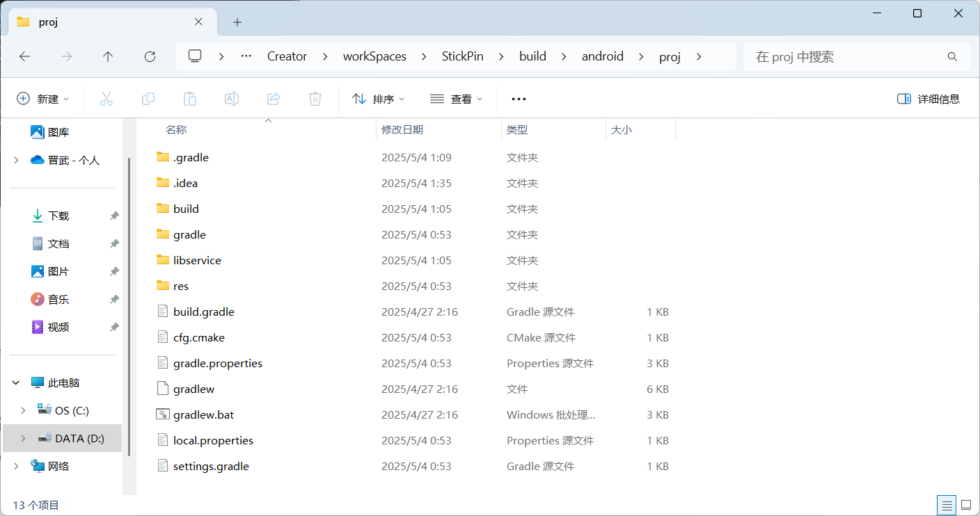Click the Cut icon in the toolbar
Screen dimensions: 980x516
[106, 99]
